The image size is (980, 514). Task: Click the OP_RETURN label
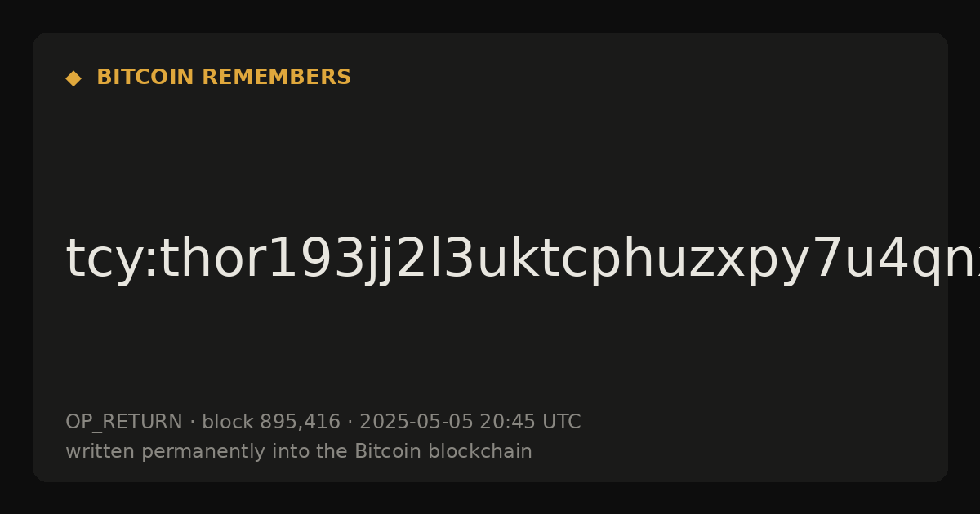(x=124, y=422)
